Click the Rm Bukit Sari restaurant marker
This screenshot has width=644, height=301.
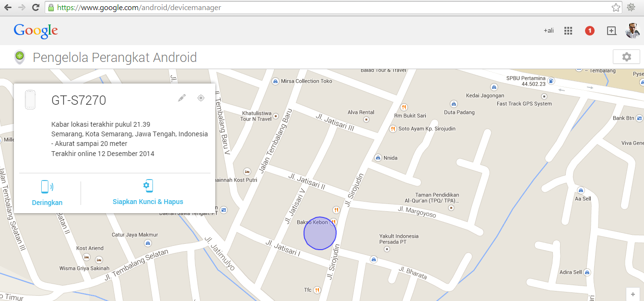click(404, 107)
